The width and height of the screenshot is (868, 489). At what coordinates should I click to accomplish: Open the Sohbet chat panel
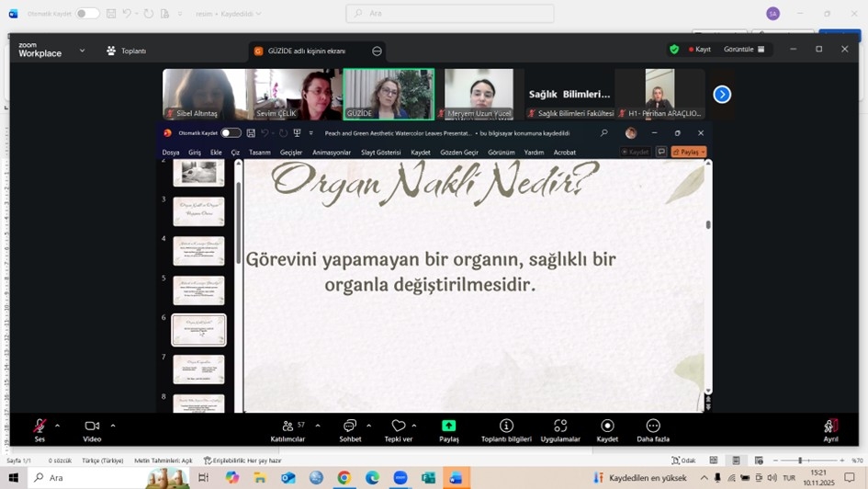[x=350, y=426]
